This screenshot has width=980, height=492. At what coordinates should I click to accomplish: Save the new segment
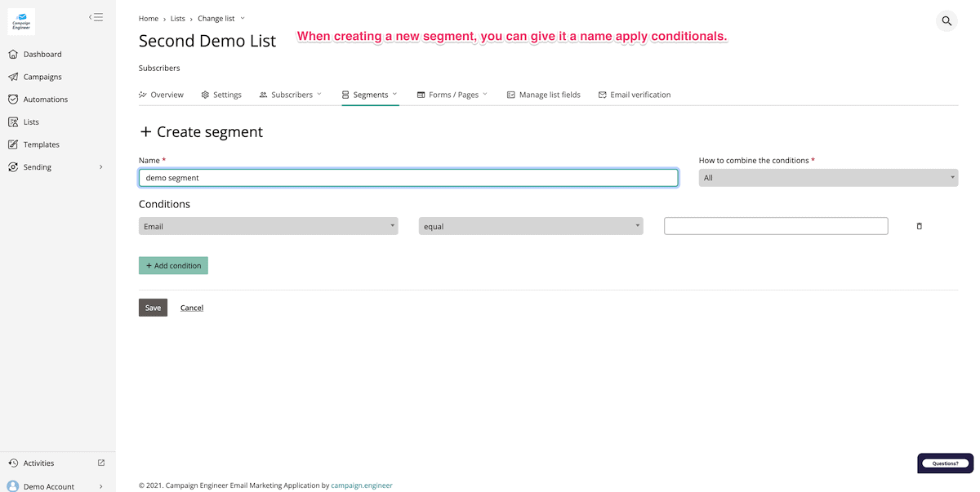pos(153,308)
